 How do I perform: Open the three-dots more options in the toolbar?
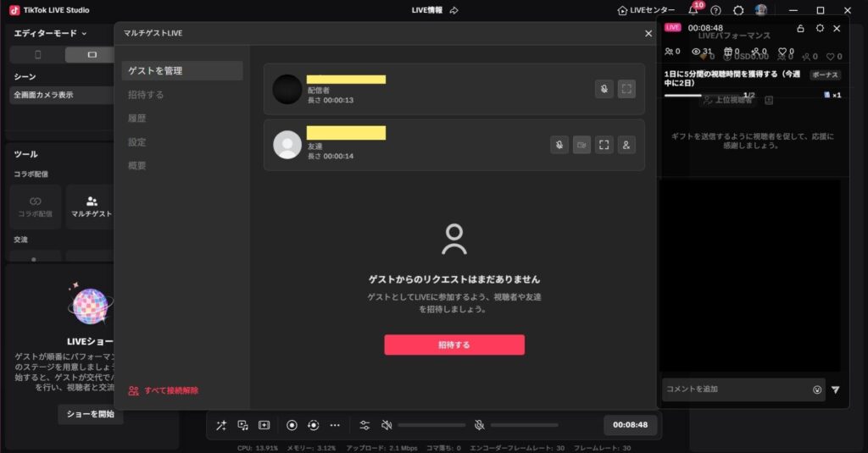(335, 425)
